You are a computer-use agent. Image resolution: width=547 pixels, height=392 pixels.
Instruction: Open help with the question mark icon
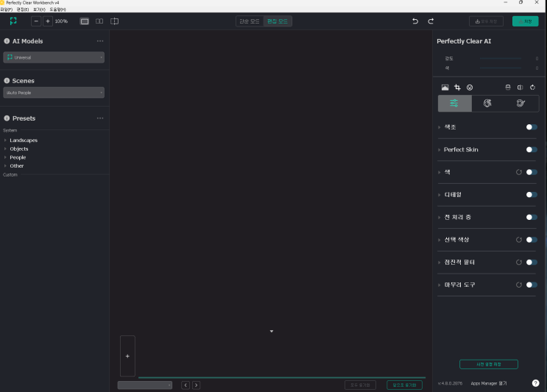[535, 383]
